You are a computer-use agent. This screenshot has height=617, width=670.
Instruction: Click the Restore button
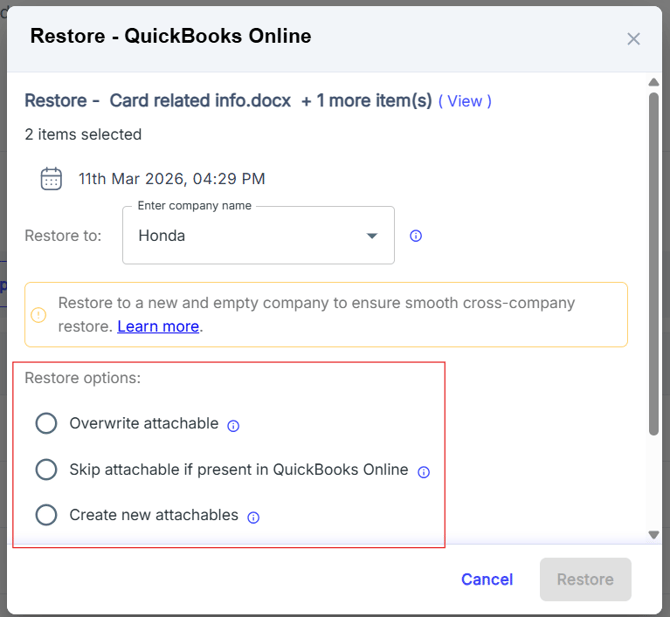[585, 579]
